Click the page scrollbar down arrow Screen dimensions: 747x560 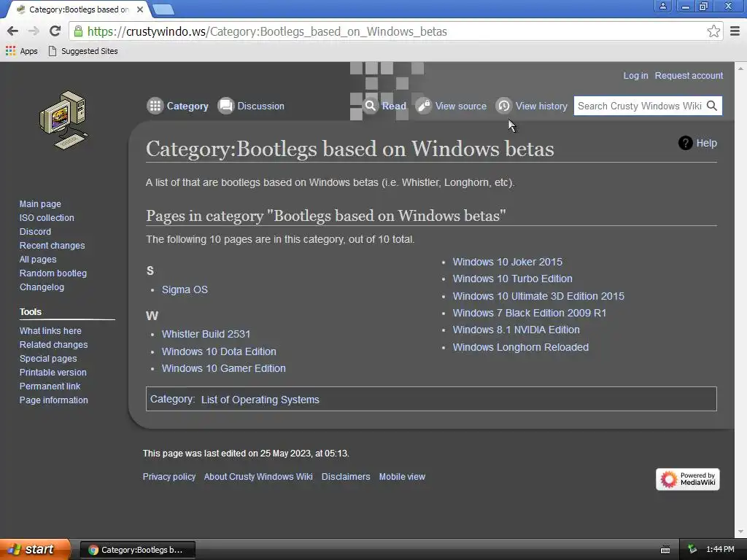[x=740, y=532]
